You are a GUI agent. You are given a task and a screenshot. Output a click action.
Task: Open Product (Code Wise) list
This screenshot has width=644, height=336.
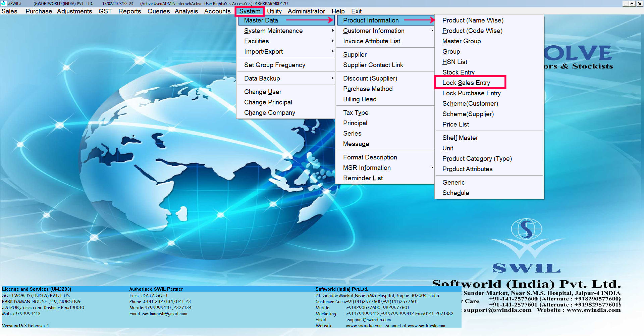point(489,31)
